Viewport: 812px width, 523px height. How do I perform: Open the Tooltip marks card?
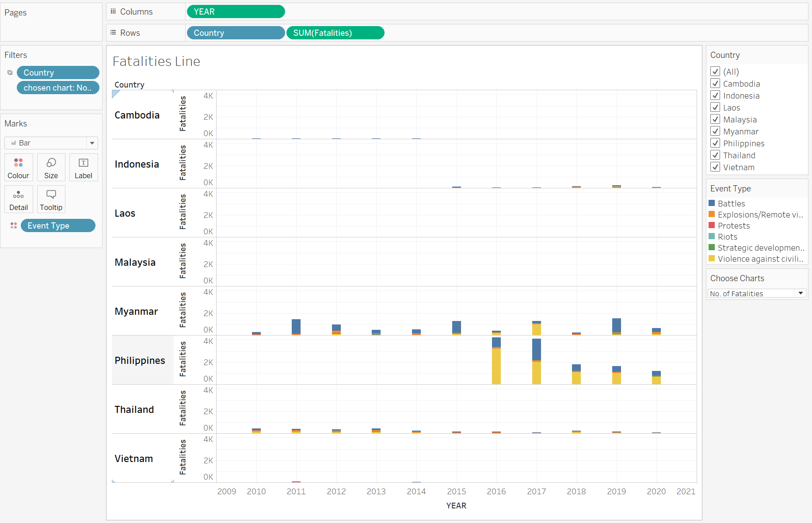(51, 199)
